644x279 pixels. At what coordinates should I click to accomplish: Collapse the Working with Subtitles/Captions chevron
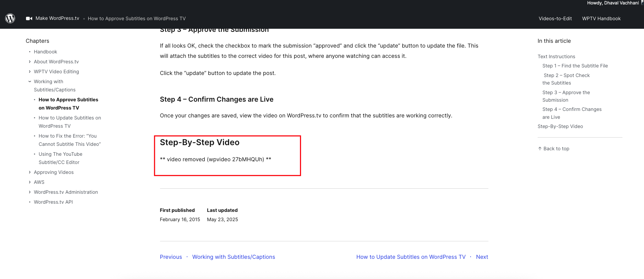coord(30,81)
